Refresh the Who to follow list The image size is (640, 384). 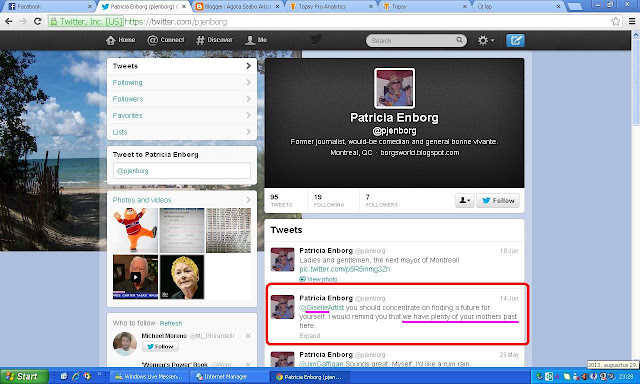pyautogui.click(x=171, y=323)
